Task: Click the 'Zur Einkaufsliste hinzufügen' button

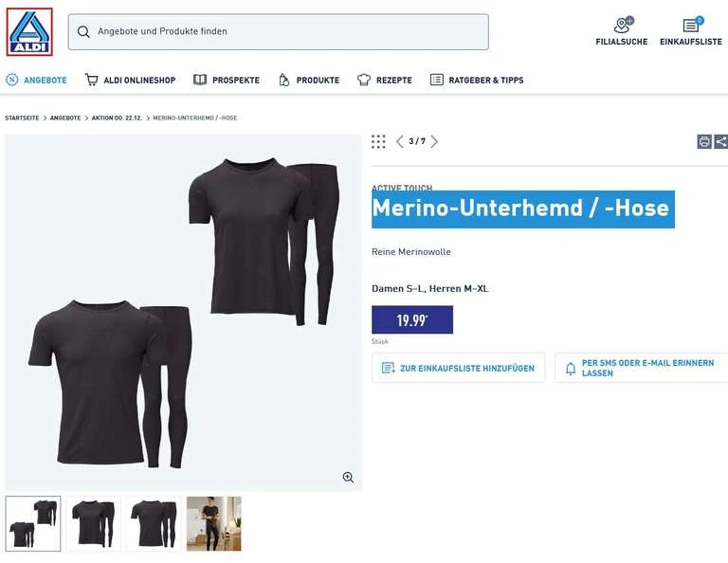Action: coord(458,368)
